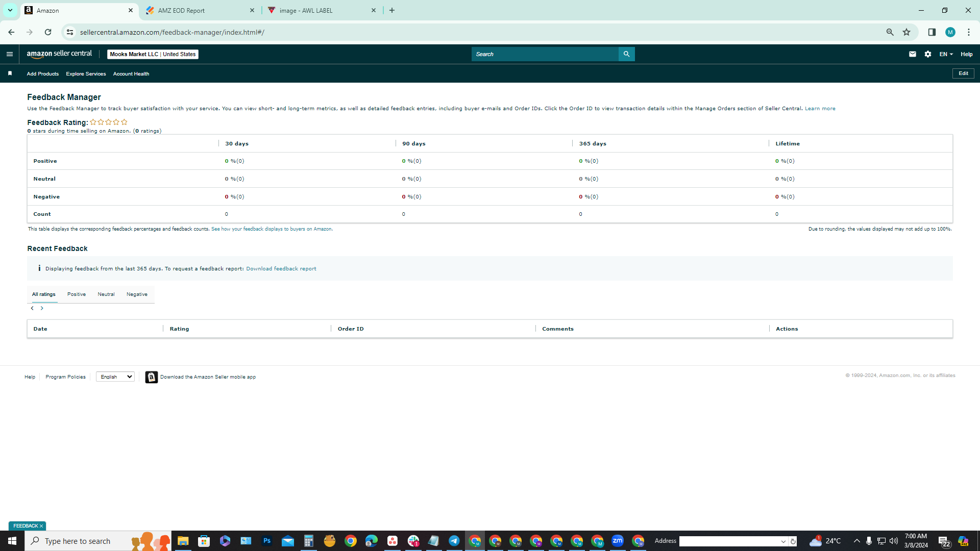
Task: Open Account Health menu item
Action: (x=131, y=74)
